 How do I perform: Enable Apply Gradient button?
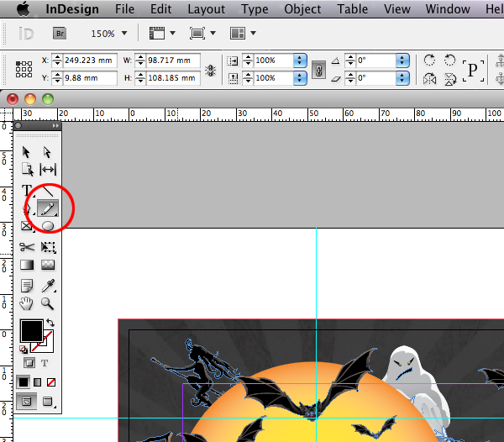coord(38,382)
